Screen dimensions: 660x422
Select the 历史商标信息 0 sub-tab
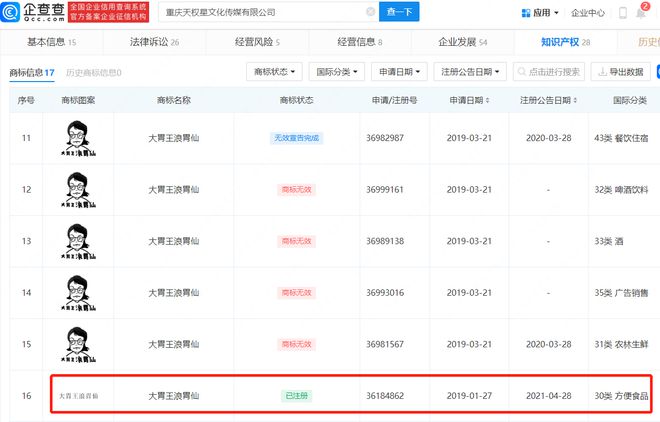pyautogui.click(x=93, y=72)
